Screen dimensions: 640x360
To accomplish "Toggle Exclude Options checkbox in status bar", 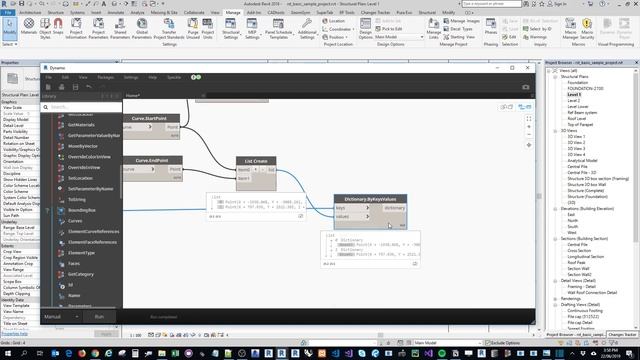I will point(487,343).
